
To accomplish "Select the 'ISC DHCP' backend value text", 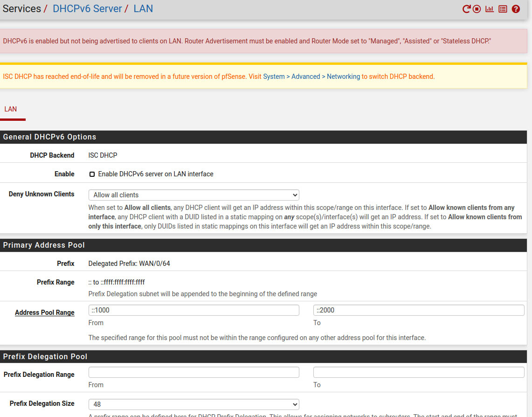I will (x=103, y=155).
